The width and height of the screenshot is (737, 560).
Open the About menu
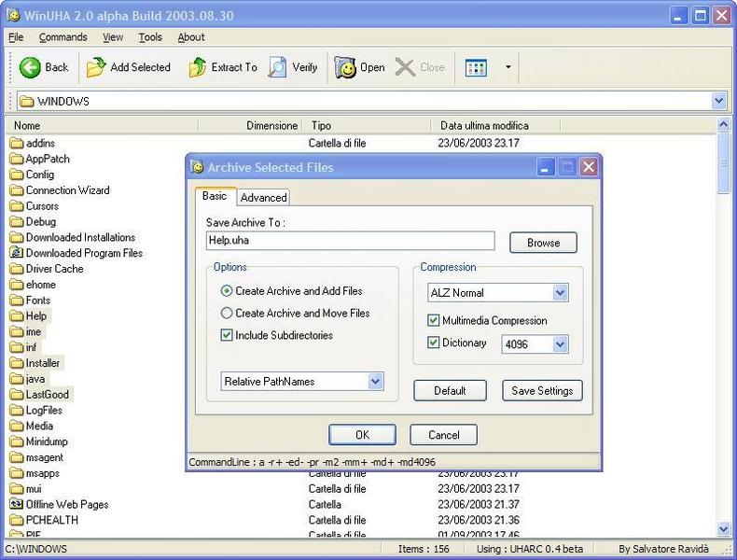(191, 37)
